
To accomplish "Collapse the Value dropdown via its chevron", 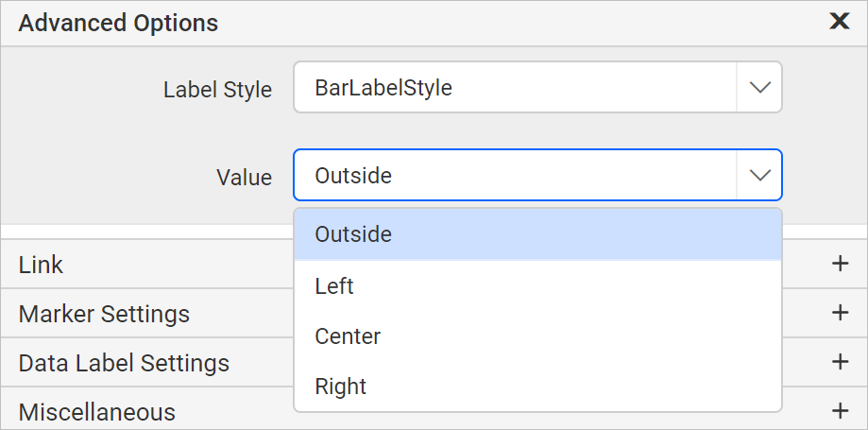I will (759, 175).
